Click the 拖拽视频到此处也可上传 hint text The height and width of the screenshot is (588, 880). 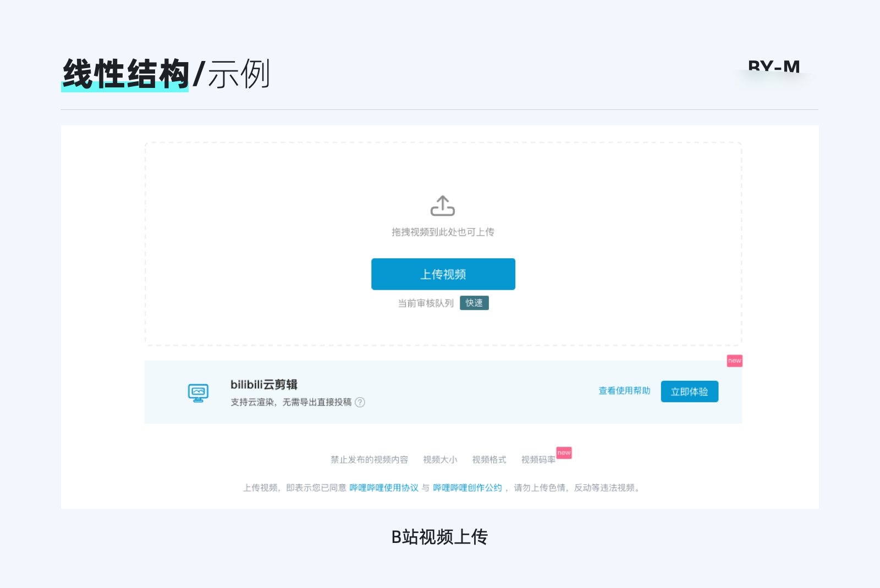(x=443, y=232)
